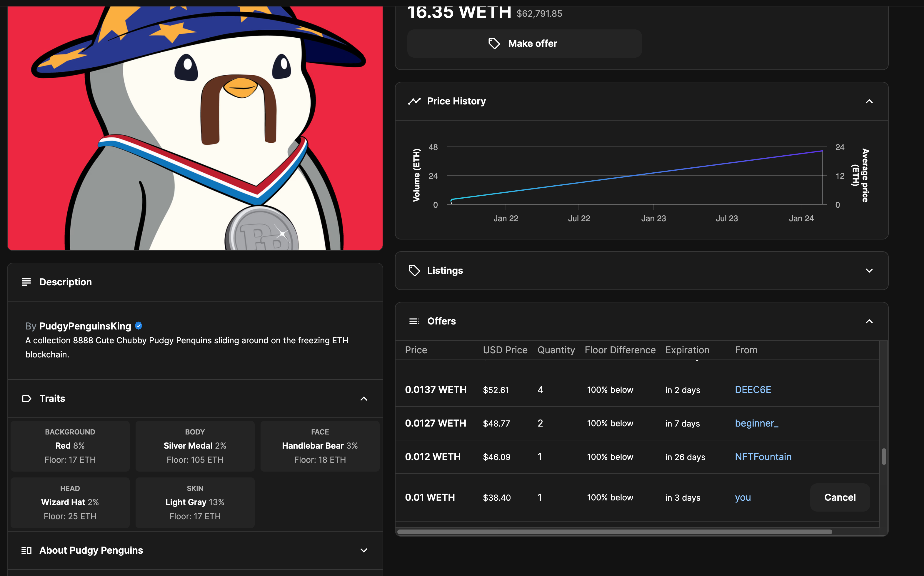Screen dimensions: 924x576
Task: Click the Description lines icon
Action: coord(26,282)
